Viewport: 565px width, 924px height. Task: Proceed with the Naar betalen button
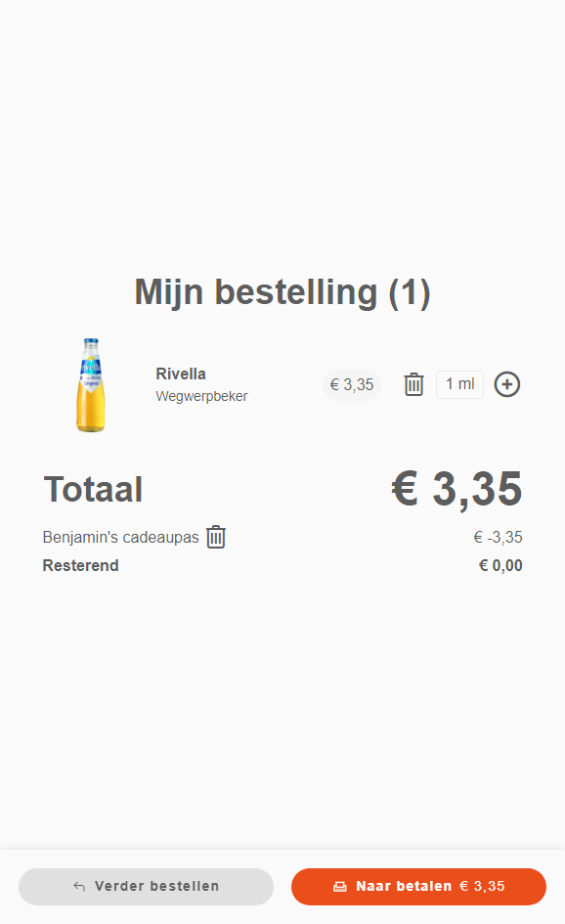418,886
